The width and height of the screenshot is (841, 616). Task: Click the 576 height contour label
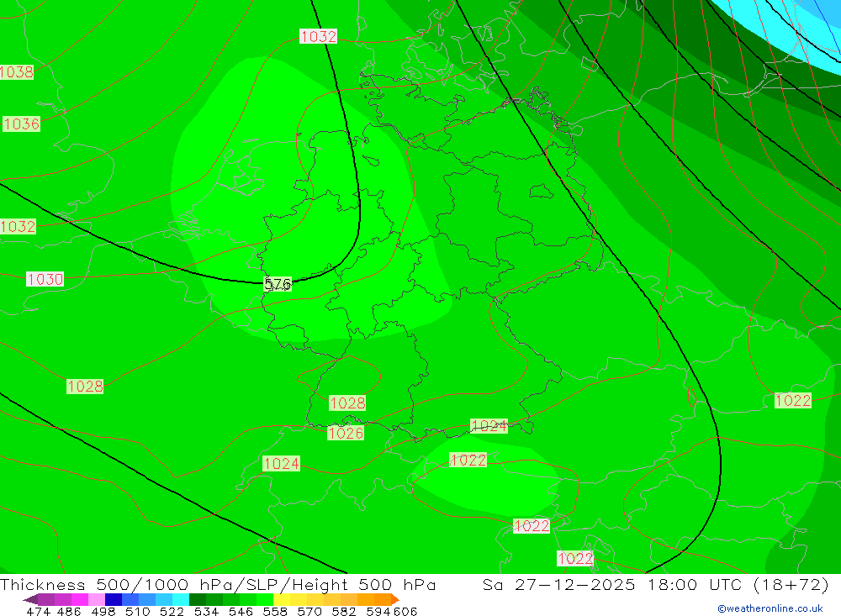278,284
